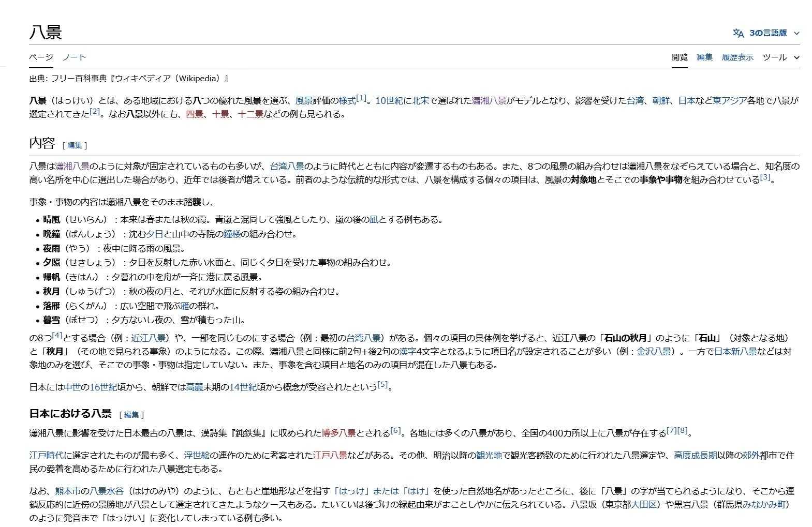The height and width of the screenshot is (527, 812).
Task: Click footnote reference [5]
Action: coord(382,385)
